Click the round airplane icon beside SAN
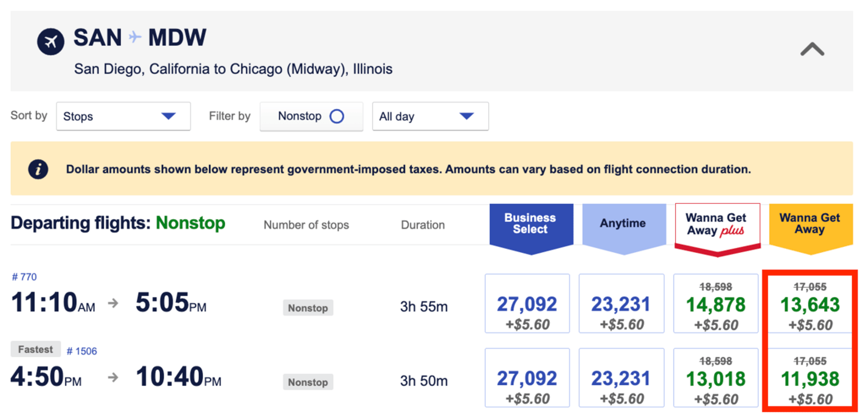The height and width of the screenshot is (418, 868). pyautogui.click(x=51, y=41)
